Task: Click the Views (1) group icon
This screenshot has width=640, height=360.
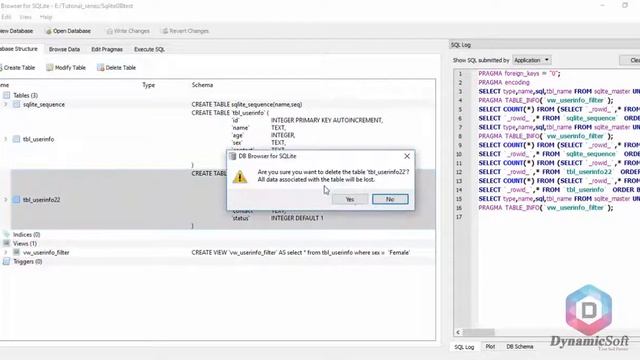Action: pyautogui.click(x=7, y=244)
